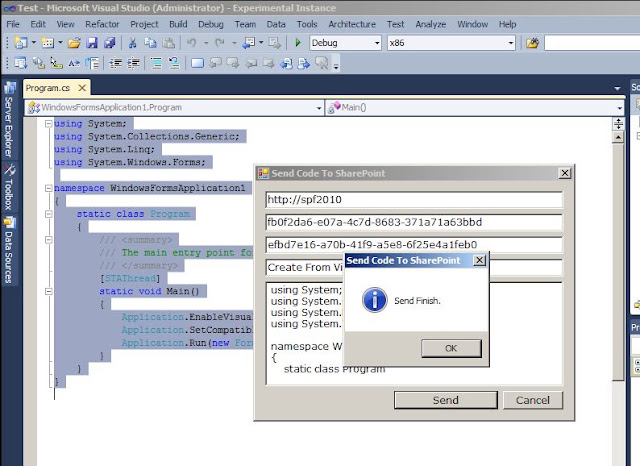Click the Display Parameter Info icon
The height and width of the screenshot is (466, 640).
tap(39, 63)
